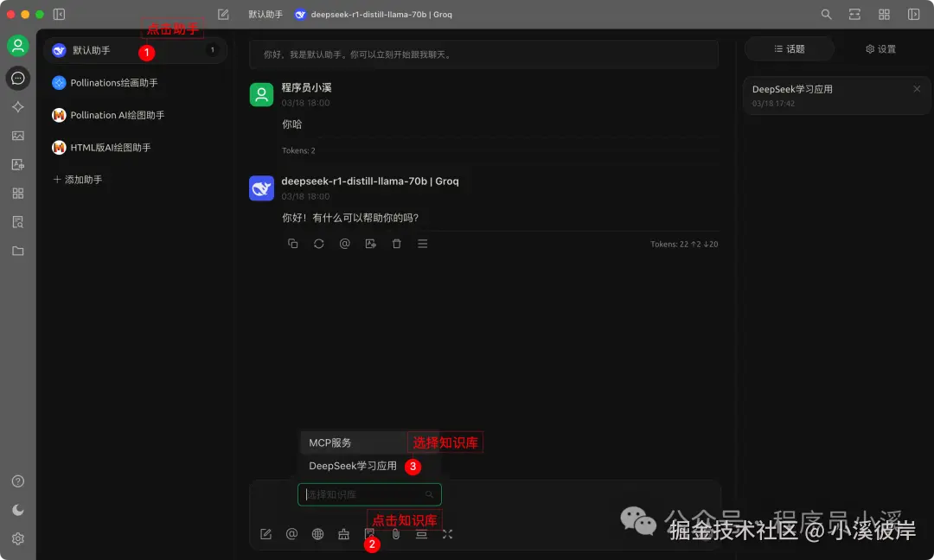934x560 pixels.
Task: Open the mini apps grid icon in sidebar
Action: tap(18, 194)
